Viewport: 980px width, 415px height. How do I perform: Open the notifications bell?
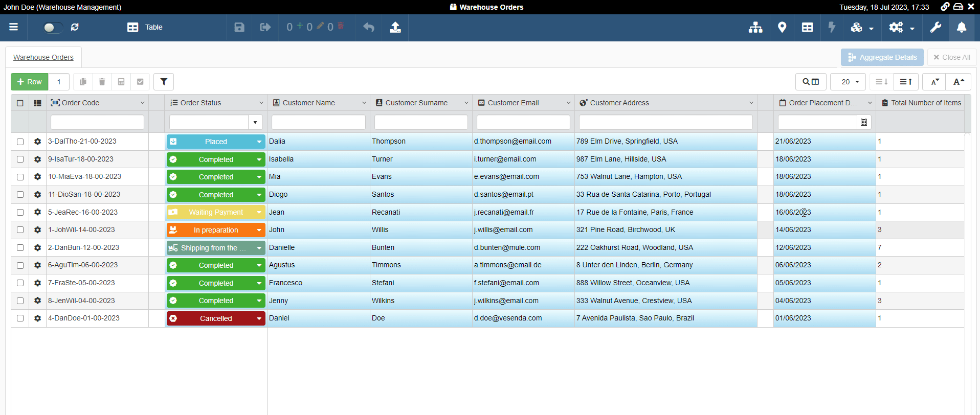coord(962,27)
